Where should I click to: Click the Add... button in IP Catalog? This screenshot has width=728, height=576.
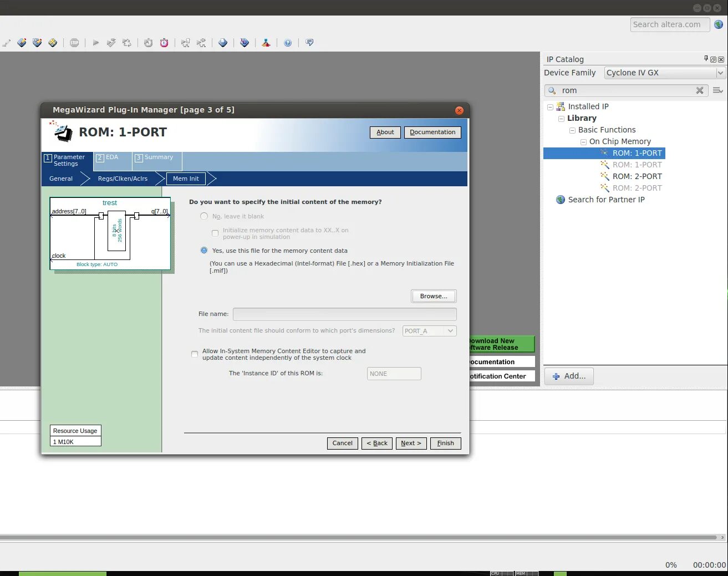[x=569, y=376]
